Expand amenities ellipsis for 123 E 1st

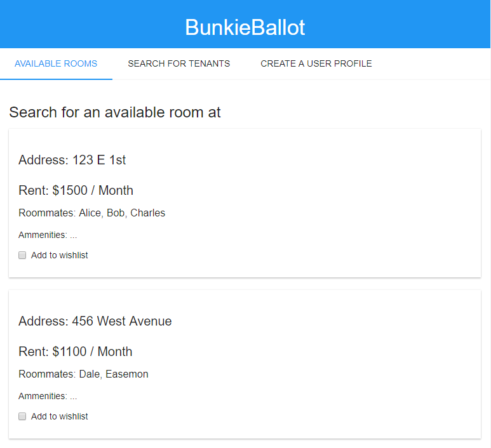pos(74,235)
